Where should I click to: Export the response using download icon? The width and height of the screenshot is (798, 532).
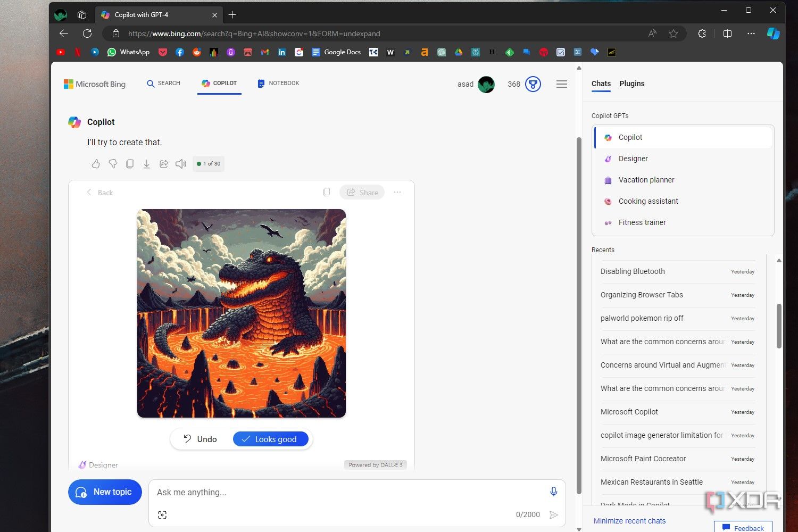pyautogui.click(x=147, y=164)
